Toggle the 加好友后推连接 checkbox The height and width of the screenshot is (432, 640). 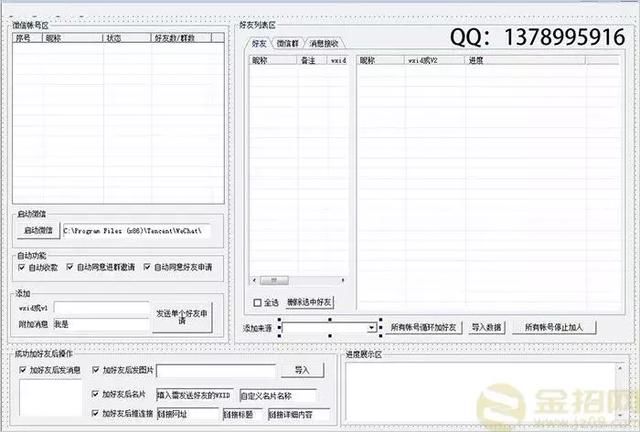click(95, 413)
